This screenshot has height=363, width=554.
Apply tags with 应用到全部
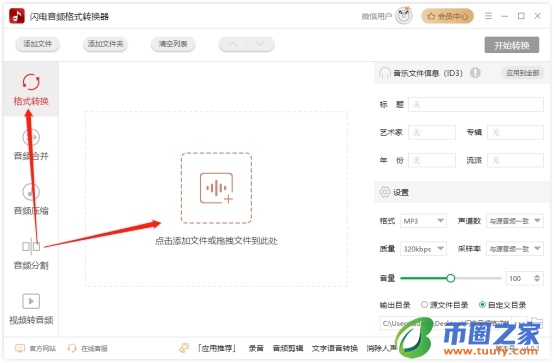tap(522, 73)
